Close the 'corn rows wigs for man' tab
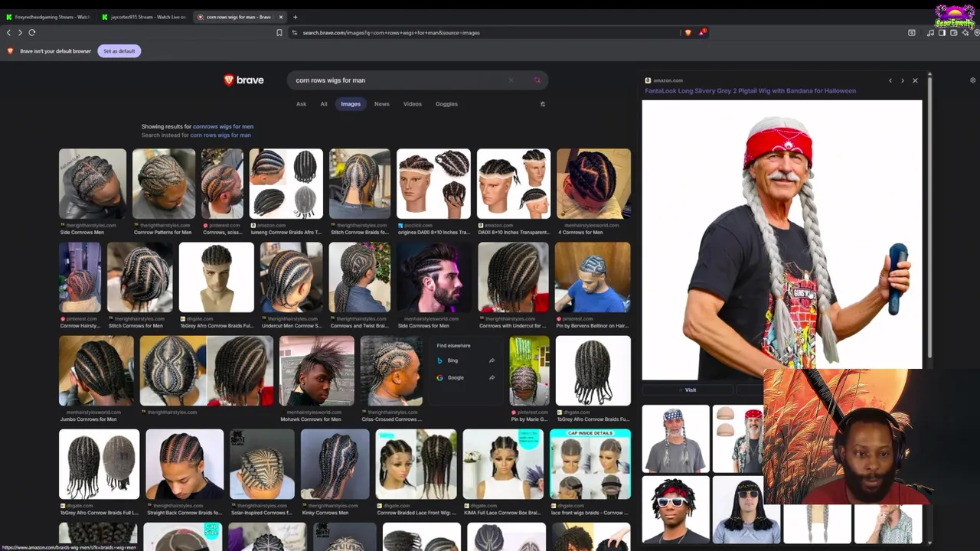980x551 pixels. click(x=280, y=17)
